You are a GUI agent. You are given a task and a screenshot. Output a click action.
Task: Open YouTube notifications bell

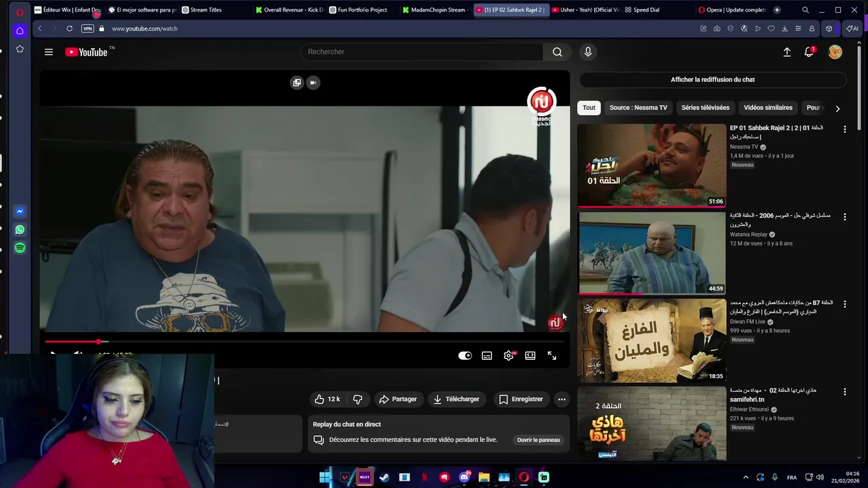coord(809,52)
